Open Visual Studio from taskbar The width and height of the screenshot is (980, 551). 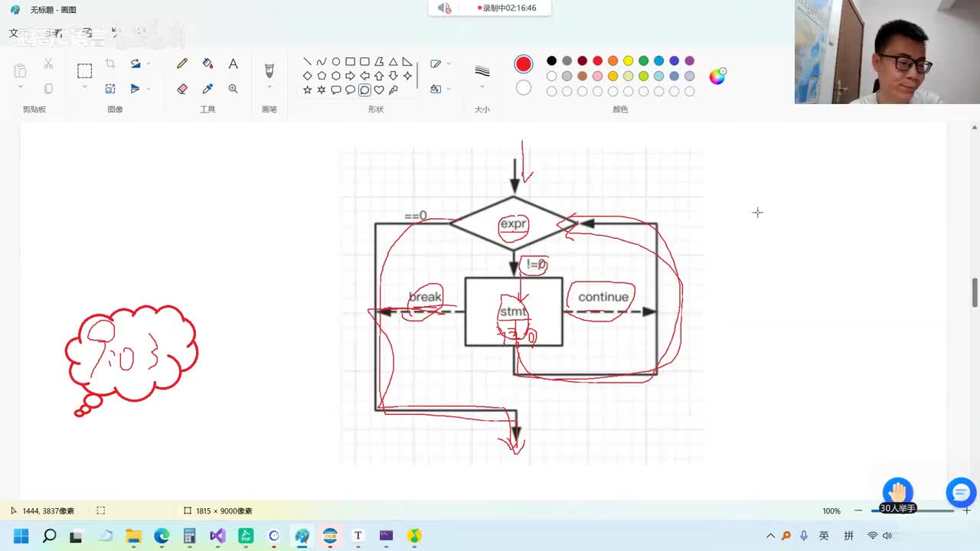click(217, 536)
